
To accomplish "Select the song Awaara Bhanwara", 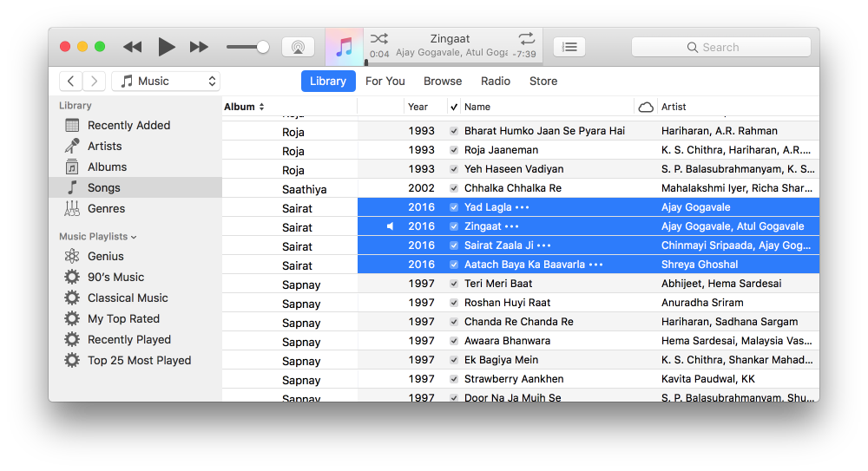I will coord(507,341).
